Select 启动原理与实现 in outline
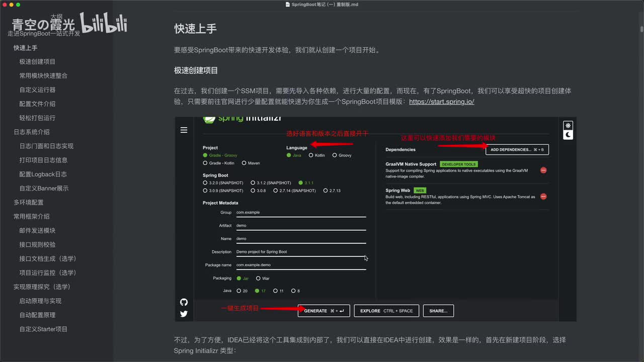This screenshot has height=362, width=644. (40, 301)
